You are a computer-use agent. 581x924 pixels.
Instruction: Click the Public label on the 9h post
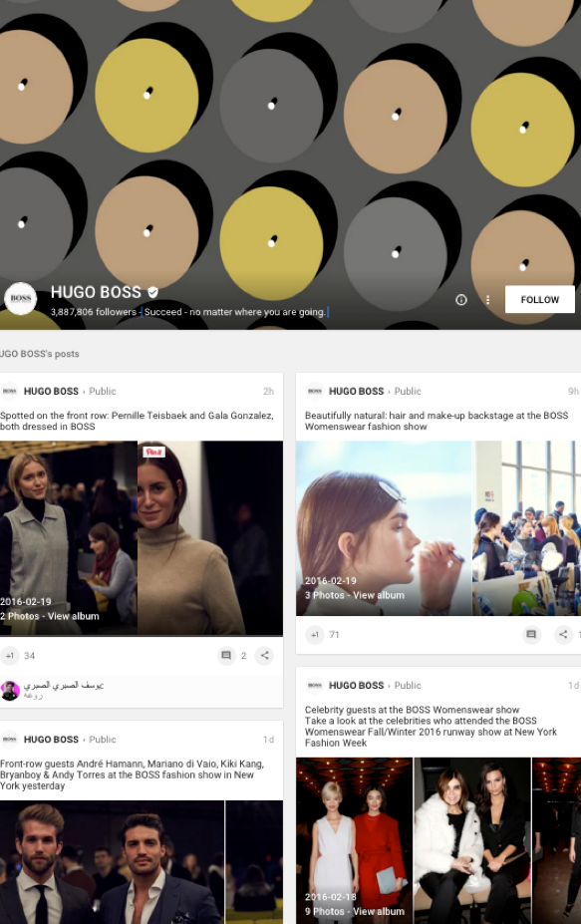pos(408,392)
